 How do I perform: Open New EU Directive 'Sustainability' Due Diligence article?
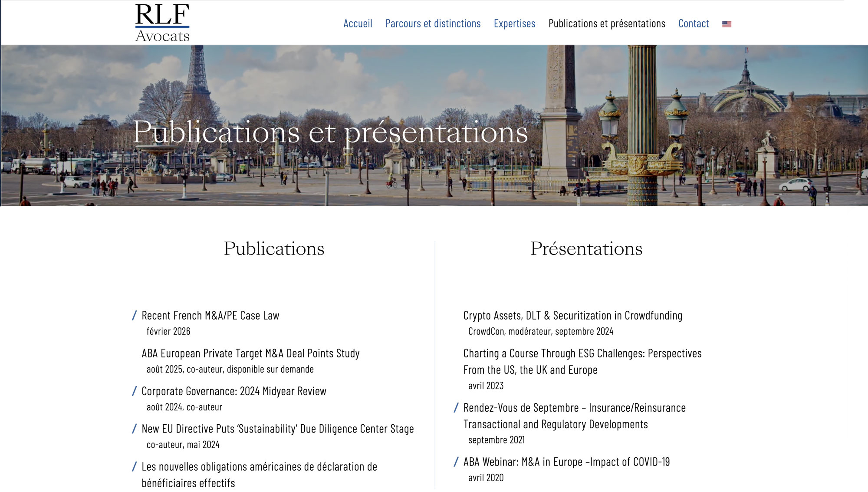pyautogui.click(x=278, y=429)
